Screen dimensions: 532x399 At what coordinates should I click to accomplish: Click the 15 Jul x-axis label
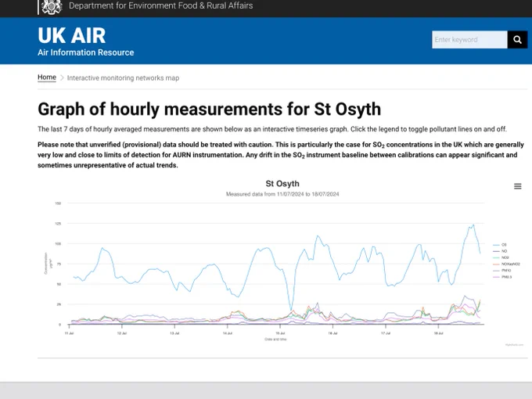[280, 333]
